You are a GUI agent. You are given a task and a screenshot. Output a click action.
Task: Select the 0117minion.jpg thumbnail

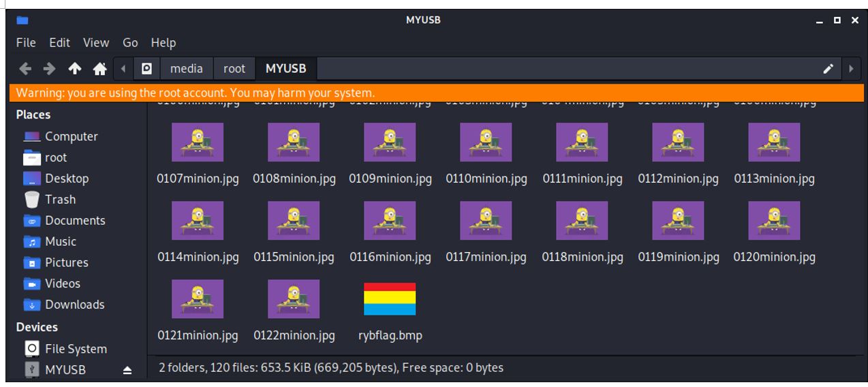[x=486, y=220]
